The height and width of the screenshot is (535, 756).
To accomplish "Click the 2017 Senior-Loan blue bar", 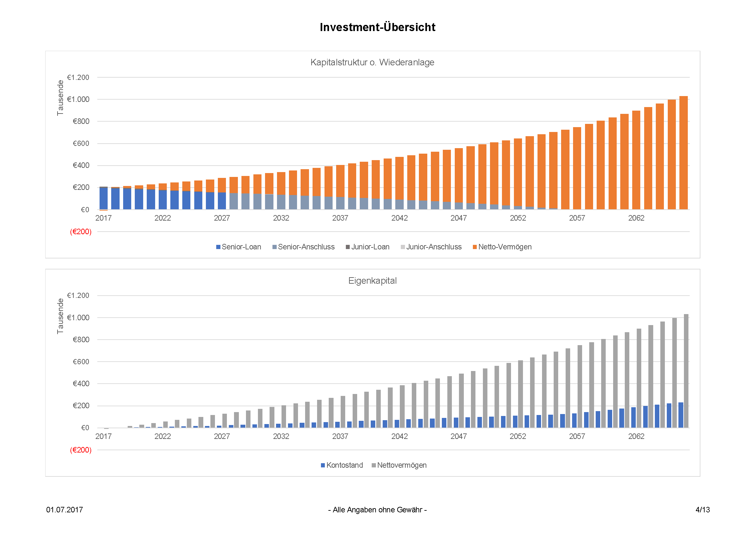I will point(103,198).
